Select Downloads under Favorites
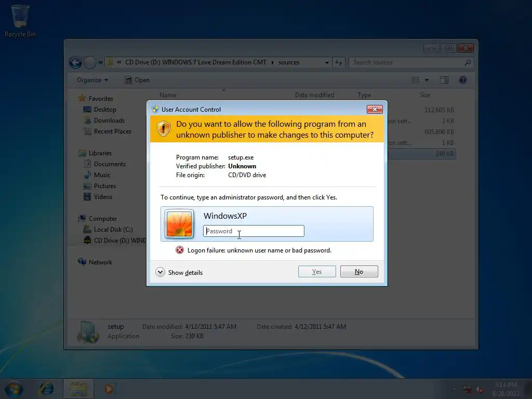Screen dimensions: 532x399 (104, 121)
